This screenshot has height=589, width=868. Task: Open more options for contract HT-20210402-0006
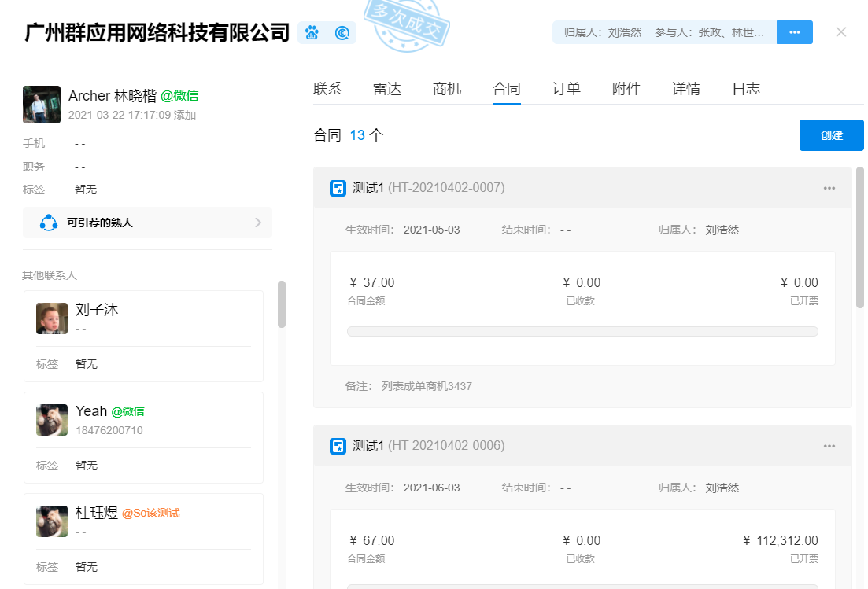tap(829, 446)
